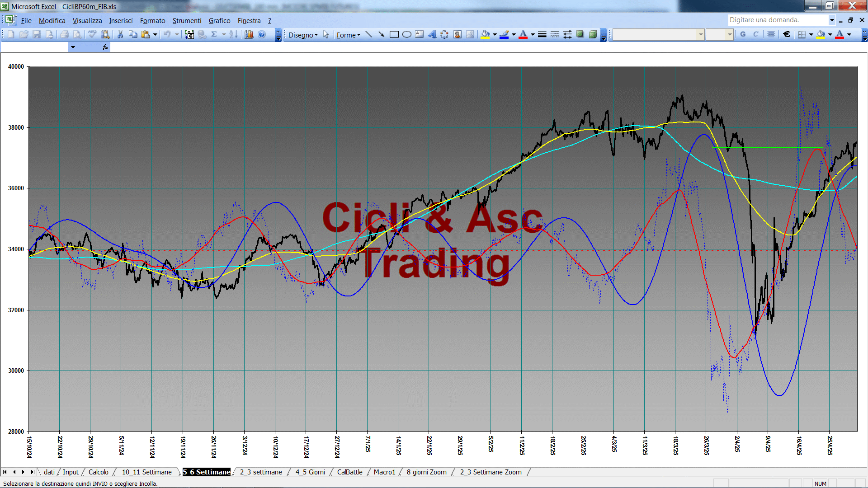The width and height of the screenshot is (868, 488).
Task: Select the Arrow drawing tool
Action: [x=381, y=34]
